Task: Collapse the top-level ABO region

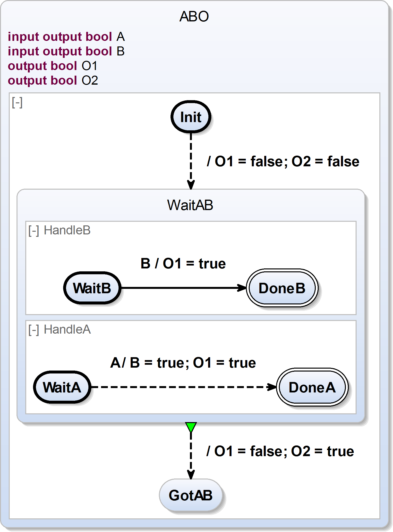Action: [x=17, y=103]
